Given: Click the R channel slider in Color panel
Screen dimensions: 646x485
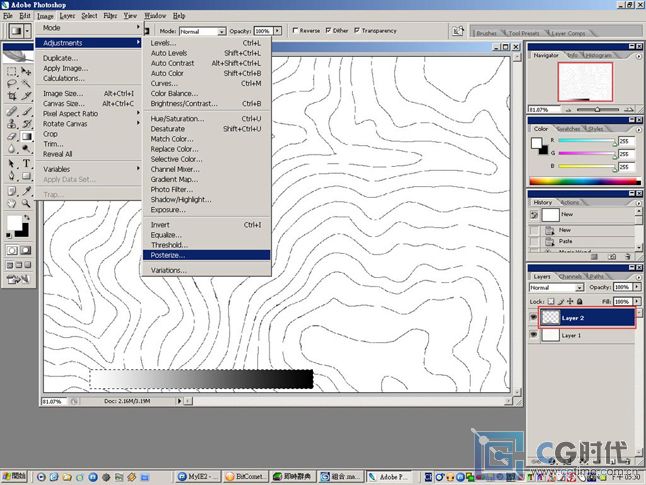Looking at the screenshot, I should 587,141.
